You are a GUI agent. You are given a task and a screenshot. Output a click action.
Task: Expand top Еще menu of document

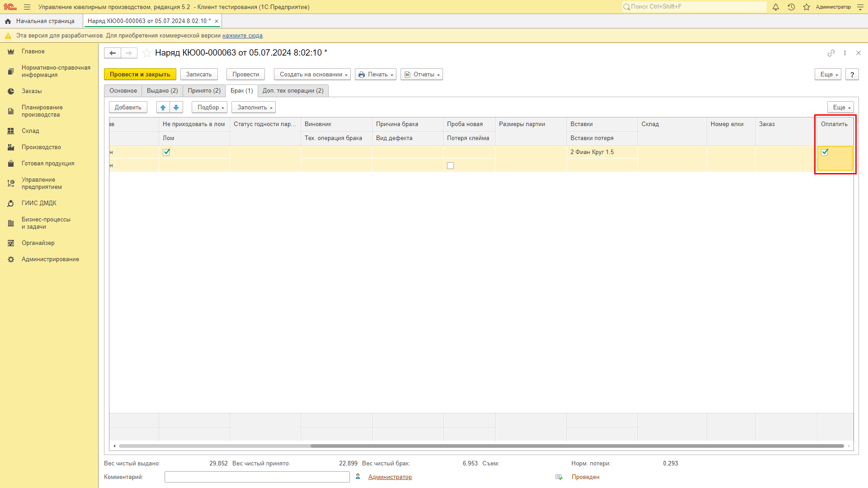[828, 75]
